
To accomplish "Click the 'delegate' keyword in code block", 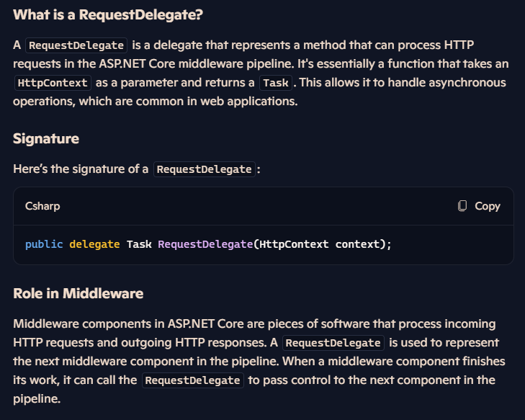I will pyautogui.click(x=94, y=244).
